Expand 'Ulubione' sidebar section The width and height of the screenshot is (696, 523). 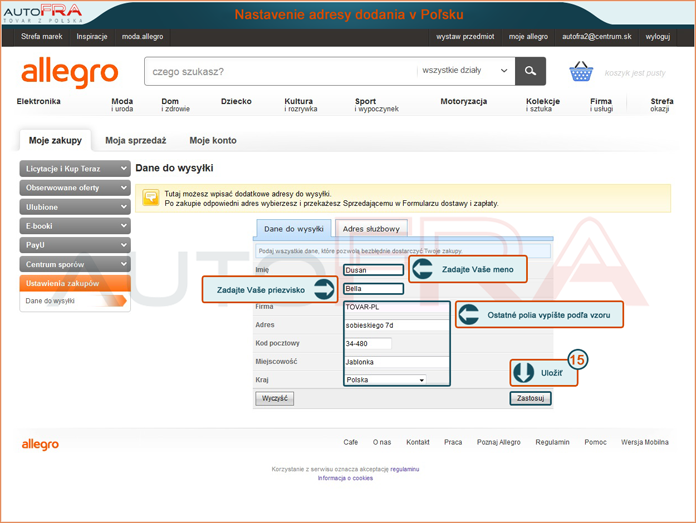click(75, 207)
